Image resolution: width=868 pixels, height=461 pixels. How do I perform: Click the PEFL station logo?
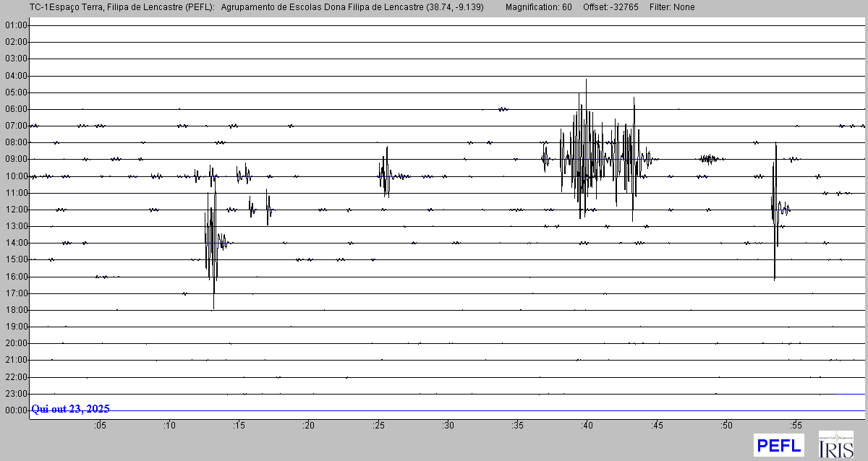pos(778,445)
